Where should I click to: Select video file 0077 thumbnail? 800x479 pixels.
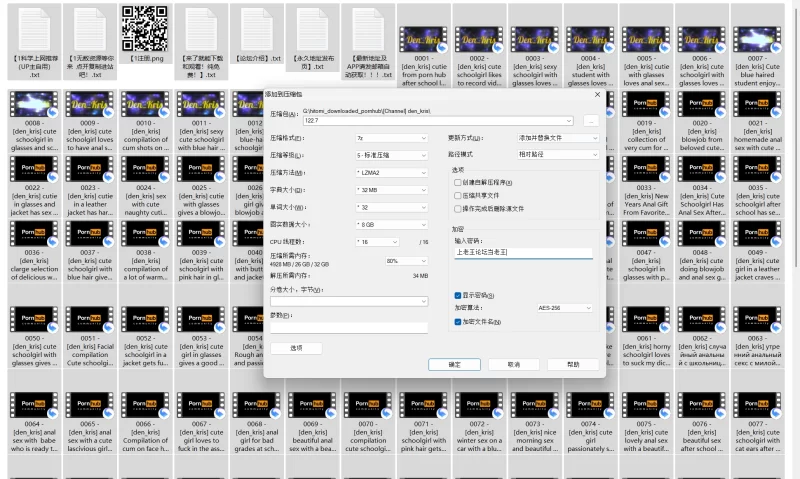pyautogui.click(x=761, y=404)
